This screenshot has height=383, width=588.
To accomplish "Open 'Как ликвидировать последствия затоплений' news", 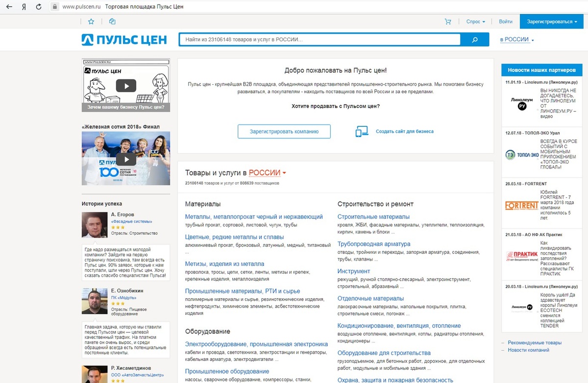I will [x=558, y=258].
